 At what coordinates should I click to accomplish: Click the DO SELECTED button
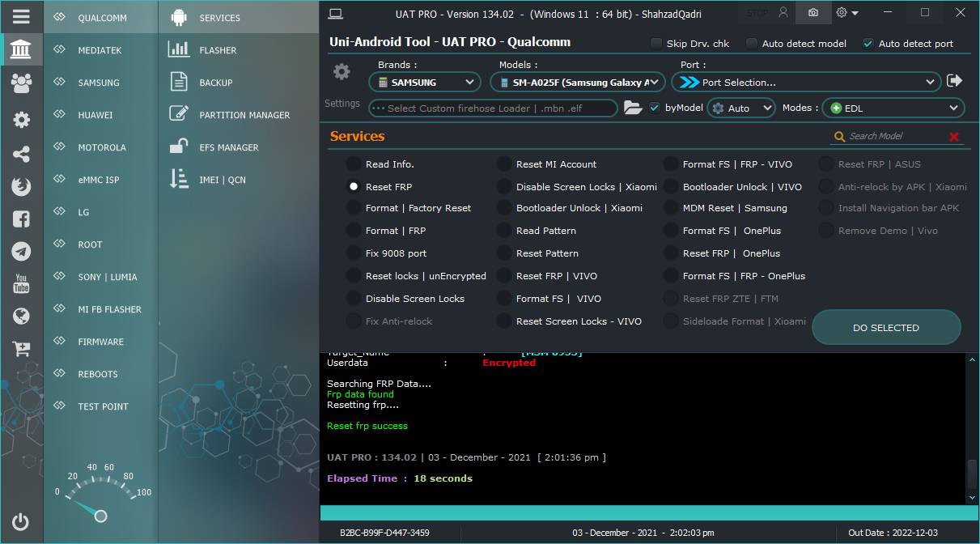coord(886,328)
